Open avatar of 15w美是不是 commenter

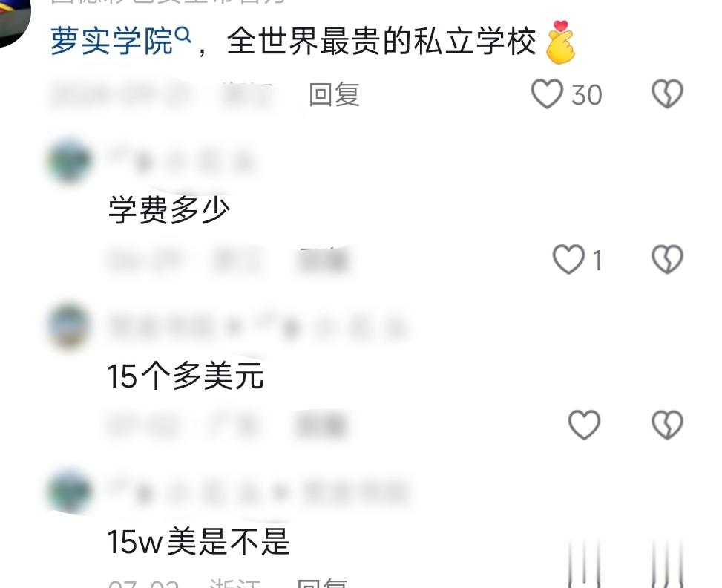69,490
